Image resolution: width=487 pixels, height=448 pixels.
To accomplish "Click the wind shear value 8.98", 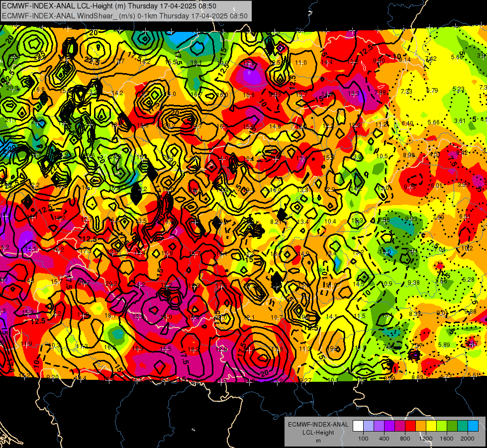I will coord(409,155).
